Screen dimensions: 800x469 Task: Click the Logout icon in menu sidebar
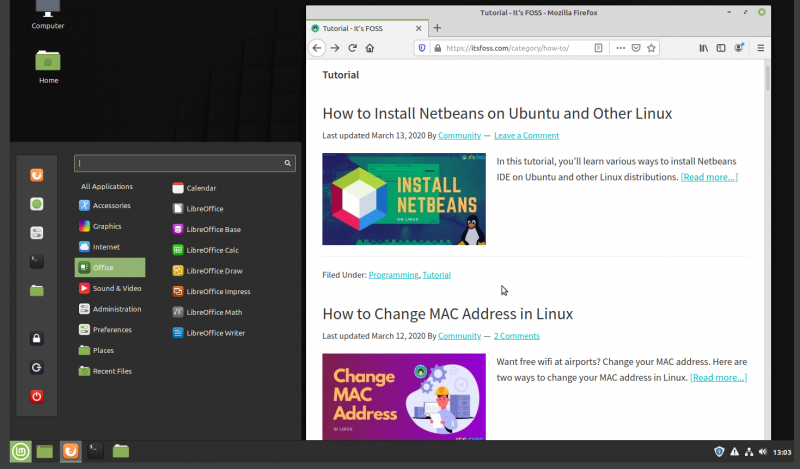(x=37, y=367)
